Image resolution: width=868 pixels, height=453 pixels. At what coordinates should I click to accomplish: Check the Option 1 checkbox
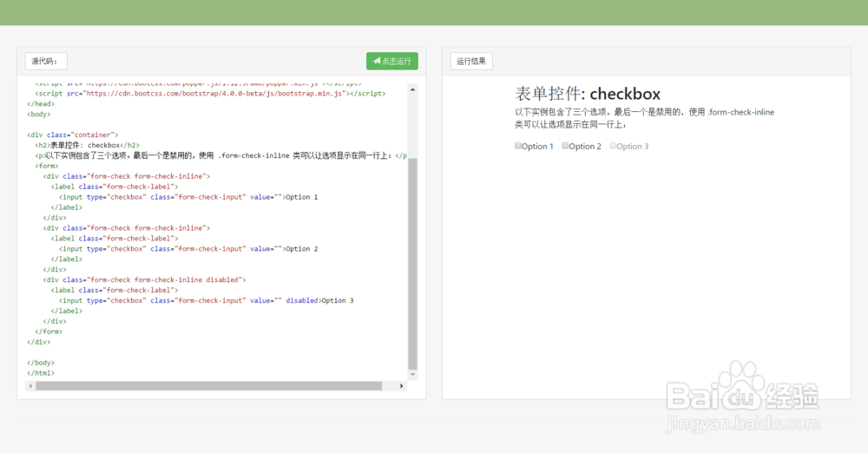pos(518,146)
